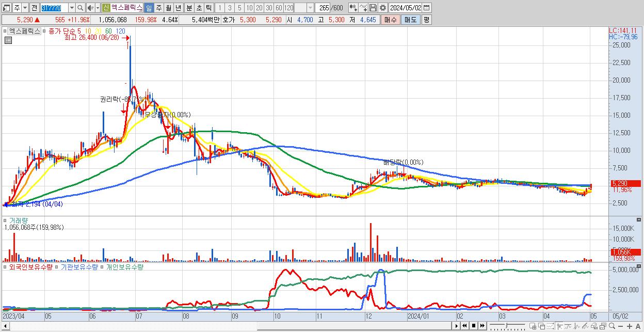Close the 외국인보유수량 indicator pane

tap(639, 266)
